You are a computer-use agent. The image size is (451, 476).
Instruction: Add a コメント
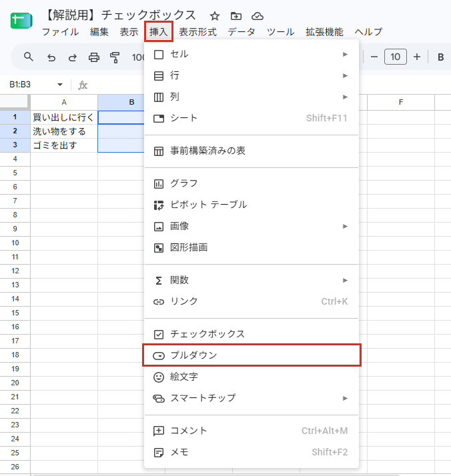(251, 431)
